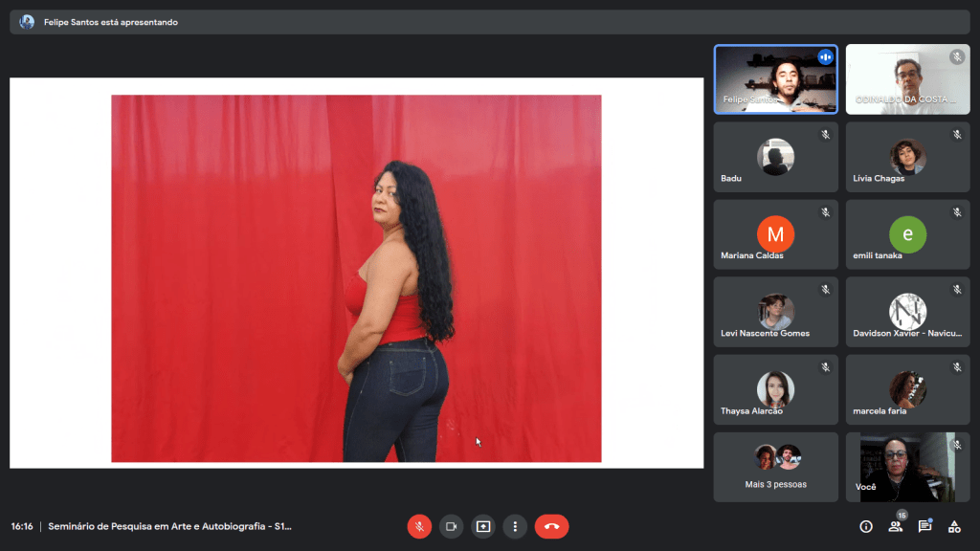This screenshot has width=980, height=551.
Task: Click the present screen icon
Action: pos(483,526)
